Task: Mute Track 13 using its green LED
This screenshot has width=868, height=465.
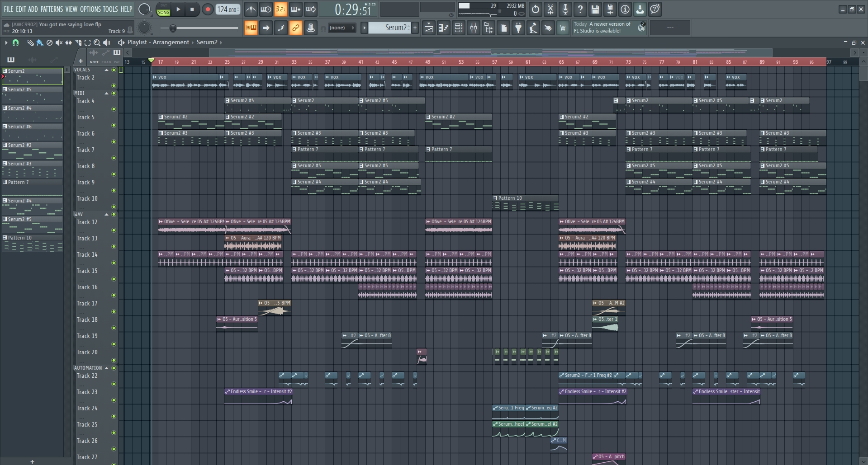Action: (114, 246)
